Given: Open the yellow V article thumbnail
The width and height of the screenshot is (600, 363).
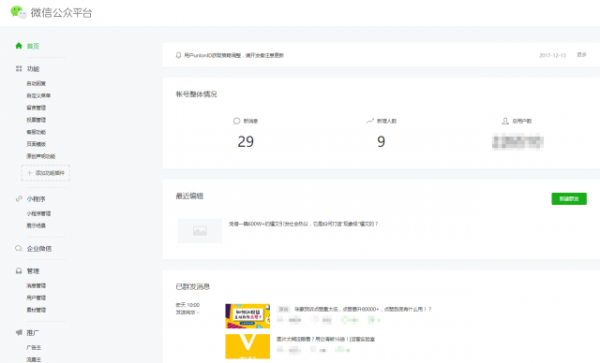Looking at the screenshot, I should click(248, 347).
